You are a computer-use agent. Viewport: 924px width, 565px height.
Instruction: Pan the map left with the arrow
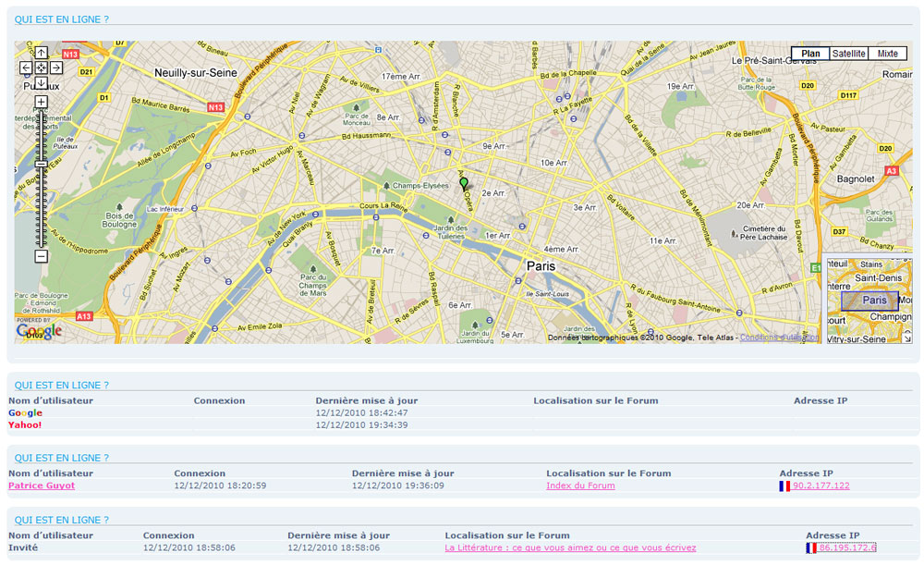26,68
